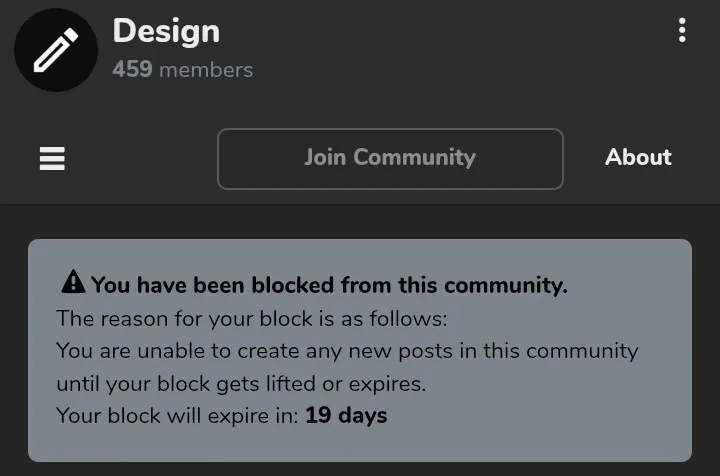Screen dimensions: 720x476
Task: Click 'until your block gets lifted' line
Action: pos(241,384)
